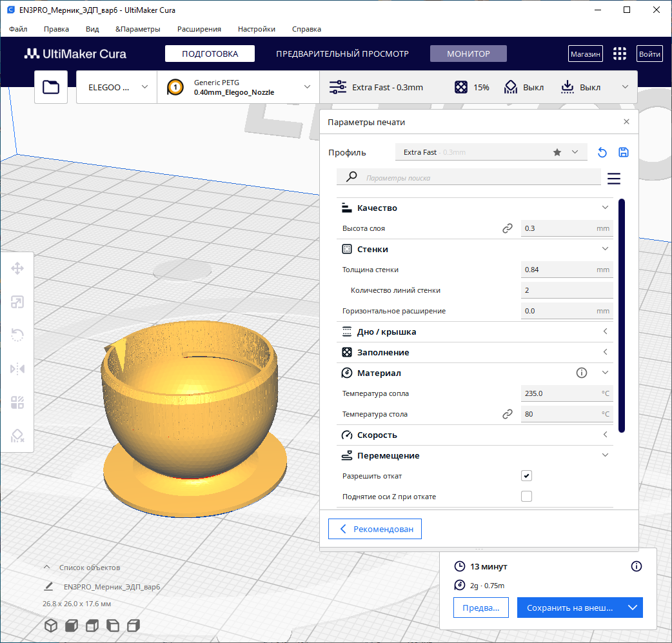The height and width of the screenshot is (643, 672).
Task: Reset profile changes with the undo arrow icon
Action: [602, 152]
